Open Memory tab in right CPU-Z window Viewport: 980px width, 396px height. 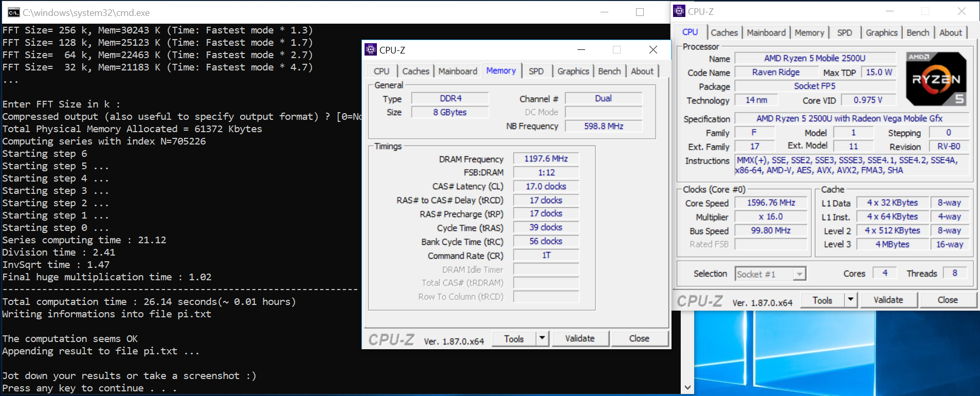(809, 33)
